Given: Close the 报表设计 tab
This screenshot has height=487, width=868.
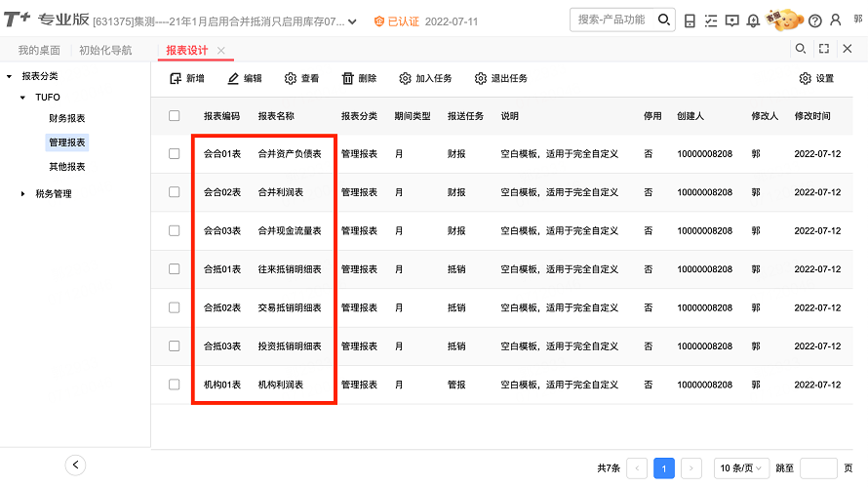Looking at the screenshot, I should point(220,51).
